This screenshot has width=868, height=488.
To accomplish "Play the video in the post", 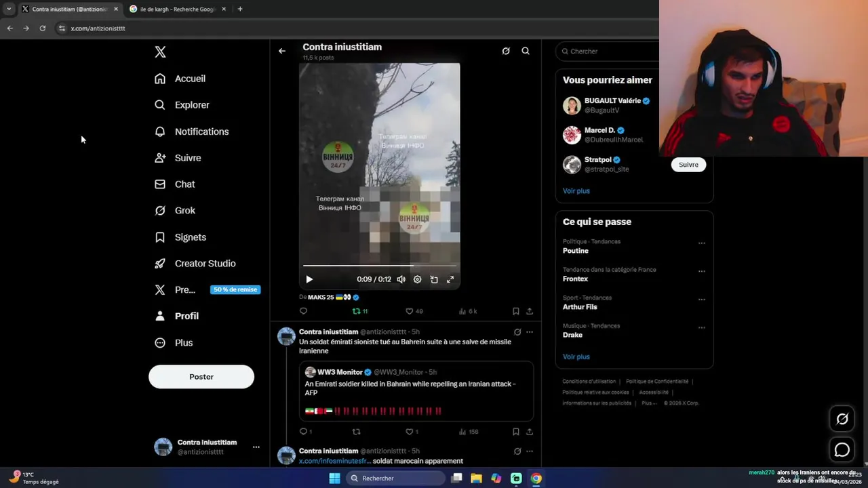I will pos(309,279).
